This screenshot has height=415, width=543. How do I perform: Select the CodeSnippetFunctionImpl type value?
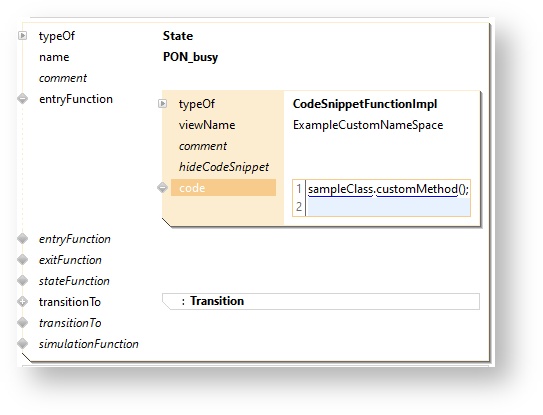pyautogui.click(x=365, y=104)
